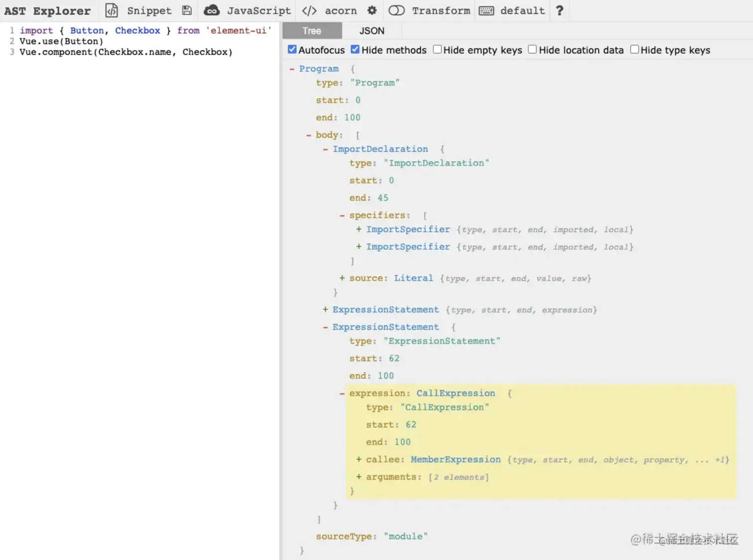Click the Program node name

pyautogui.click(x=319, y=69)
